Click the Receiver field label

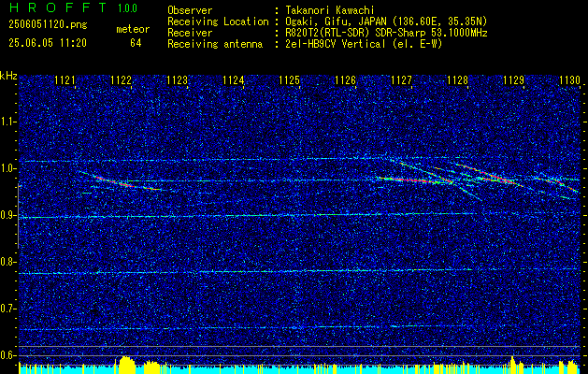click(190, 33)
